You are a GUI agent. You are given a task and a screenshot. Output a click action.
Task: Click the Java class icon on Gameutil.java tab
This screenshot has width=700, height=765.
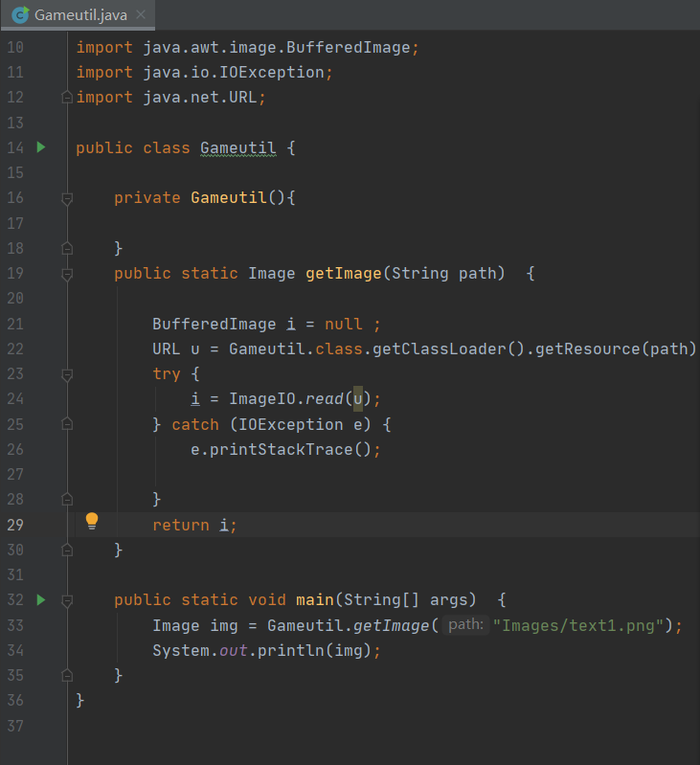20,15
